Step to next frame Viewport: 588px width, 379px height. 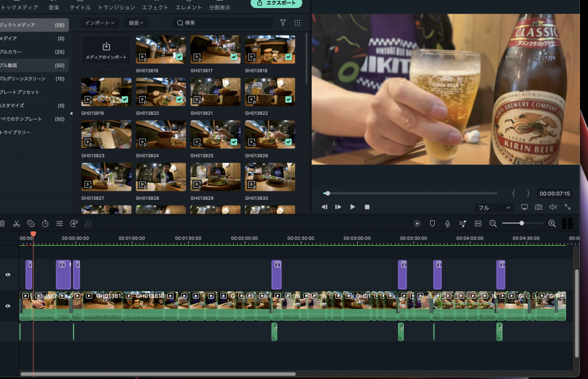338,207
